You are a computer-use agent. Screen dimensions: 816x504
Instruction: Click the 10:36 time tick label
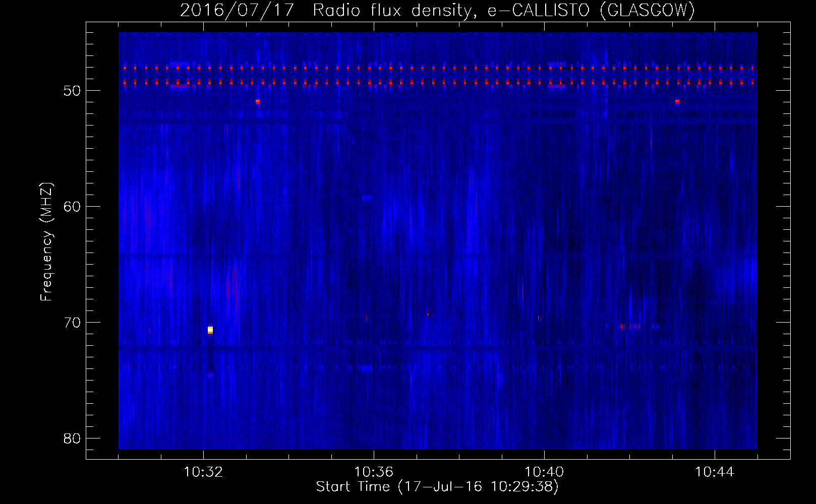click(374, 472)
